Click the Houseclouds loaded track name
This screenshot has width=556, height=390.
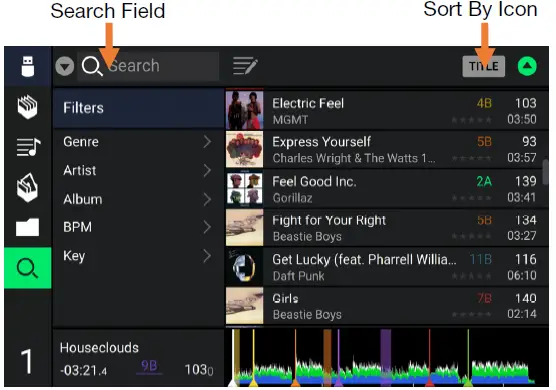pyautogui.click(x=99, y=348)
